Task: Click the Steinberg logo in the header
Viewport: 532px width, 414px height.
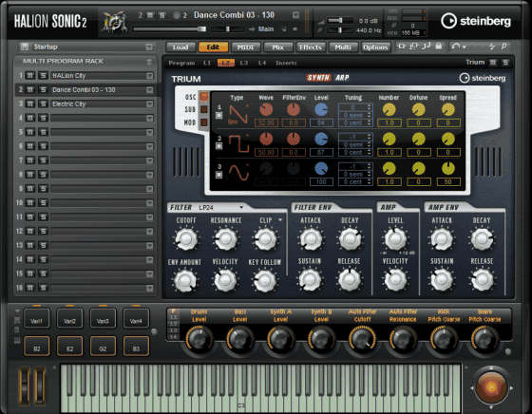Action: point(476,21)
